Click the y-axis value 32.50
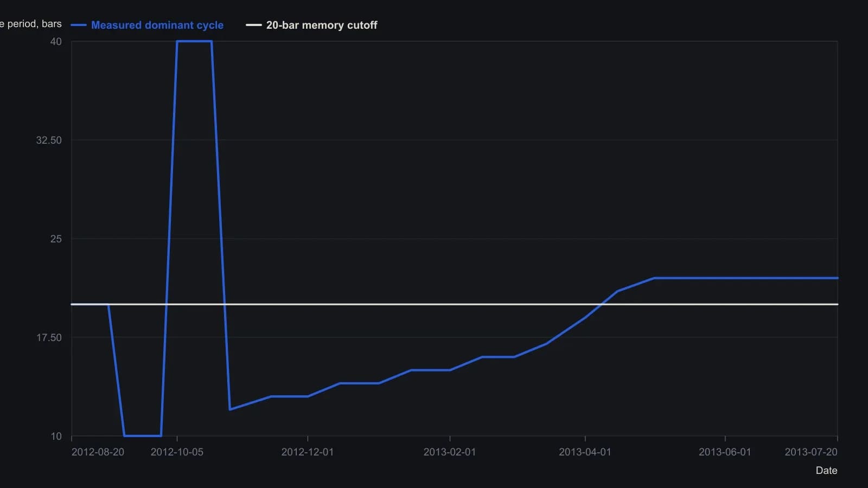The image size is (868, 488). 49,140
